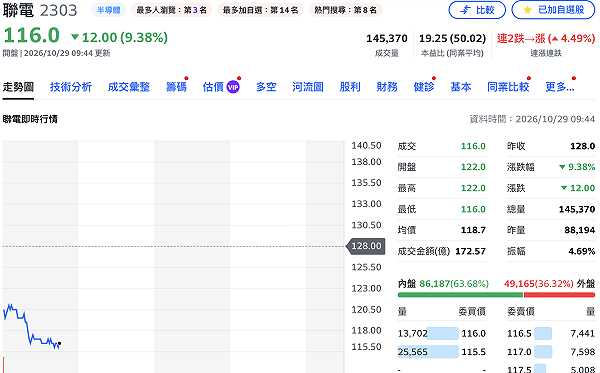600x373 pixels.
Task: Click the green 內盤 ratio bar
Action: pyautogui.click(x=460, y=295)
